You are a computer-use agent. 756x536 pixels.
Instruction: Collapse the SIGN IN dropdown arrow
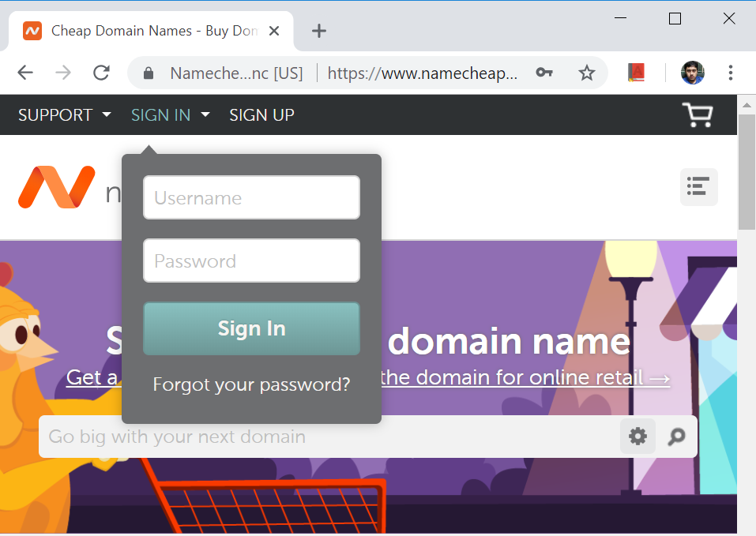coord(205,114)
